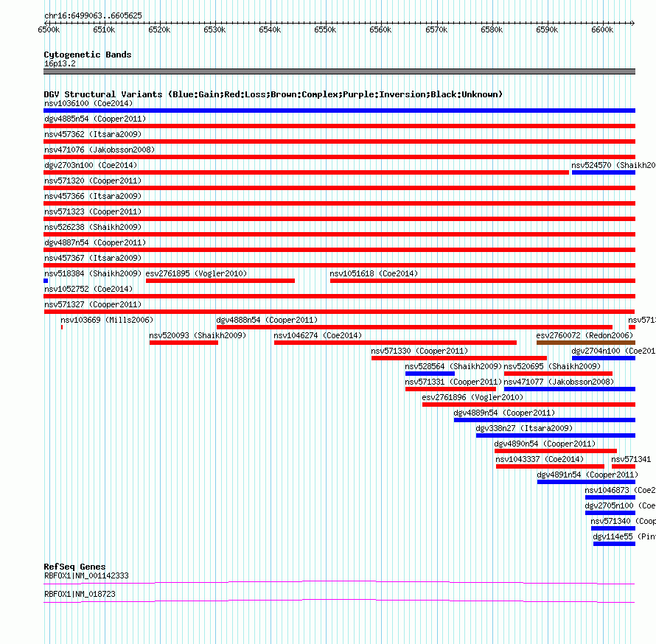This screenshot has height=644, width=656.
Task: Click the 16p13.2 cytogenetic band bar
Action: 339,71
